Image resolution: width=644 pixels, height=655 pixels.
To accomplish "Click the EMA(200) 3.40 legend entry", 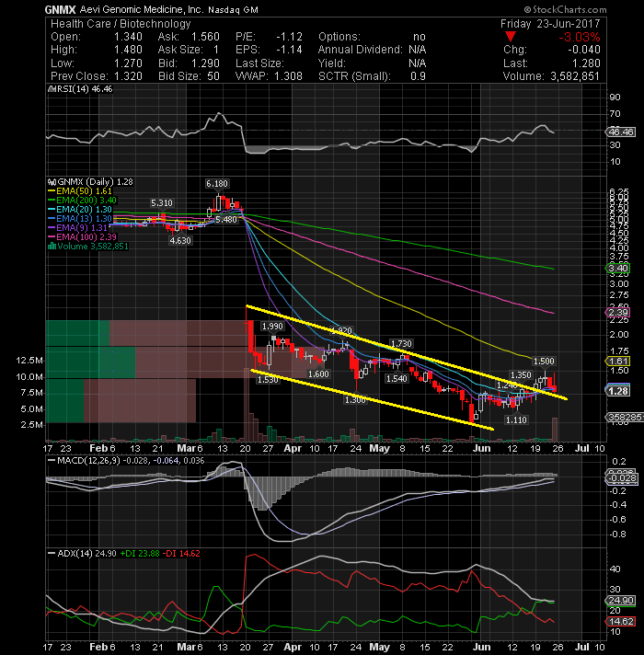I will (x=82, y=201).
